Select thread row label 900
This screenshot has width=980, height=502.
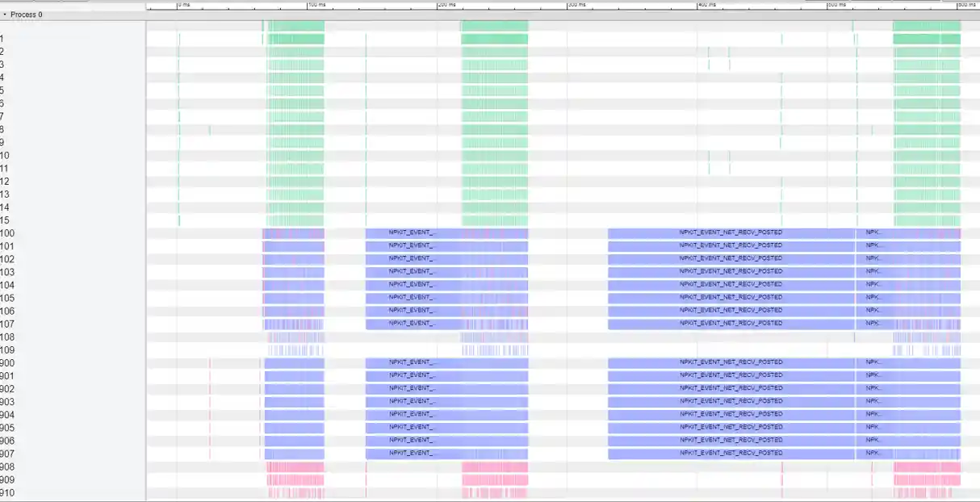[8, 362]
